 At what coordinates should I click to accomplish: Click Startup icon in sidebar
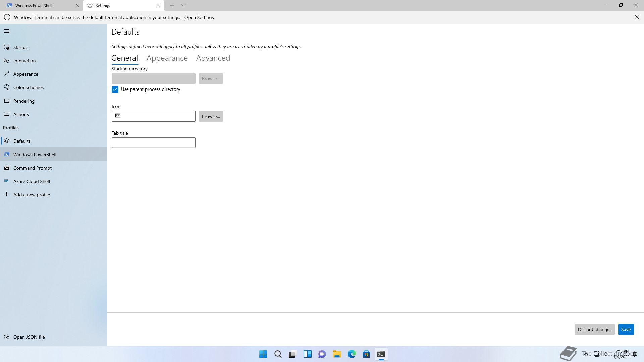pyautogui.click(x=7, y=47)
